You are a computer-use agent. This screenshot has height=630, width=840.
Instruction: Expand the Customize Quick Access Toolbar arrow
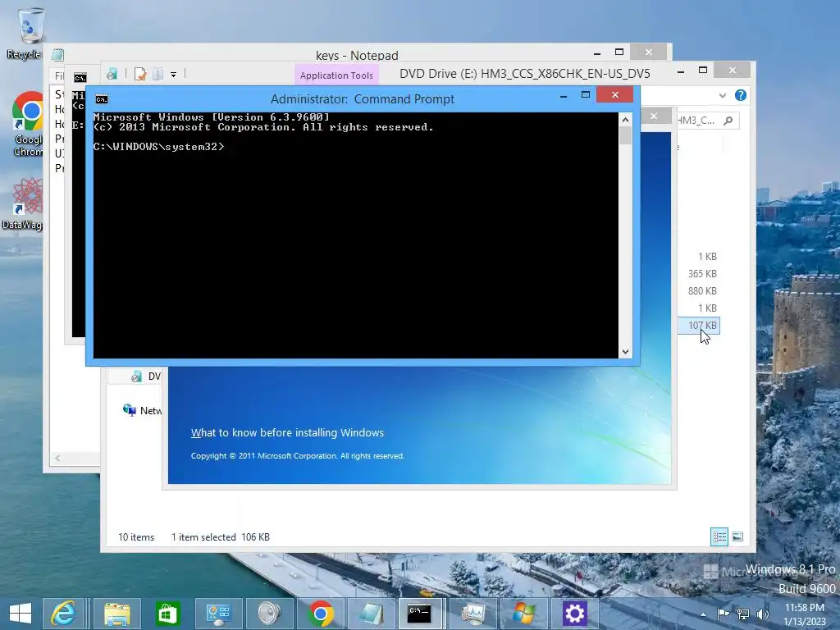[x=174, y=75]
